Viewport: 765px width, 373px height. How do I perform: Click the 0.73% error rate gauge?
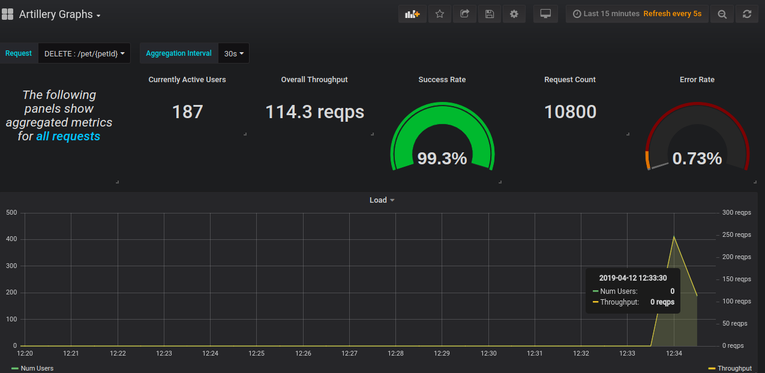pos(697,137)
